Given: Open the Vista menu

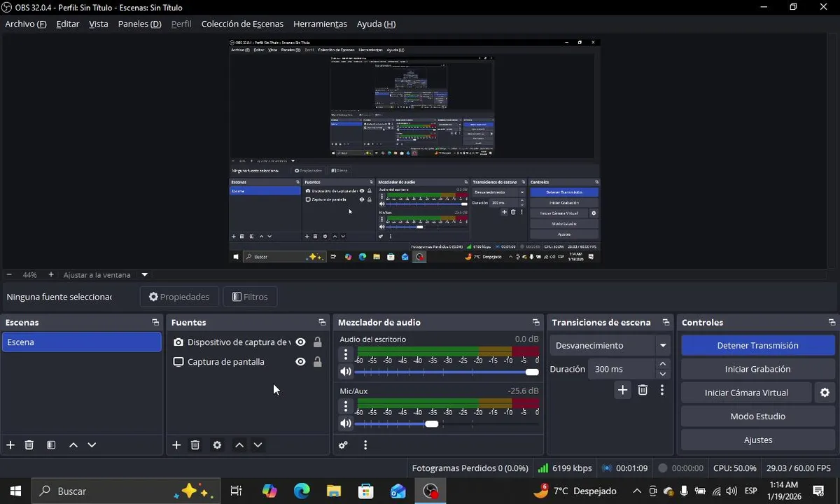Looking at the screenshot, I should tap(99, 24).
